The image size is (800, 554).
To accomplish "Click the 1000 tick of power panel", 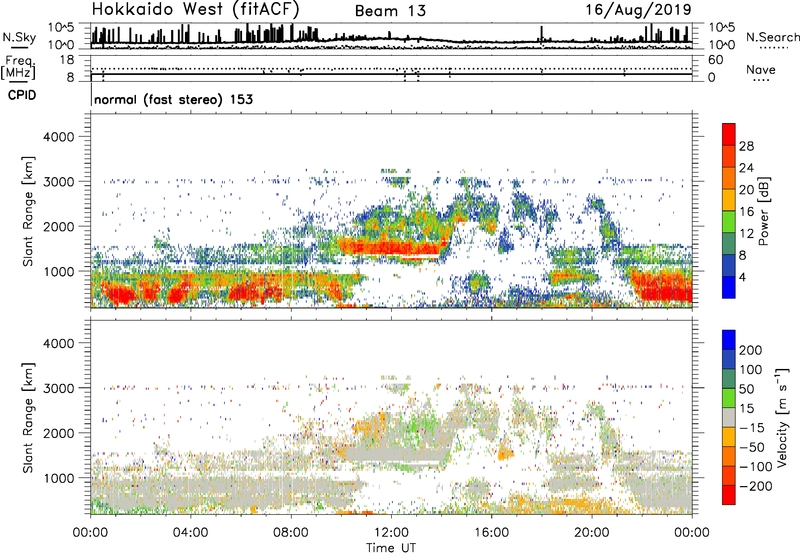I will click(x=58, y=271).
